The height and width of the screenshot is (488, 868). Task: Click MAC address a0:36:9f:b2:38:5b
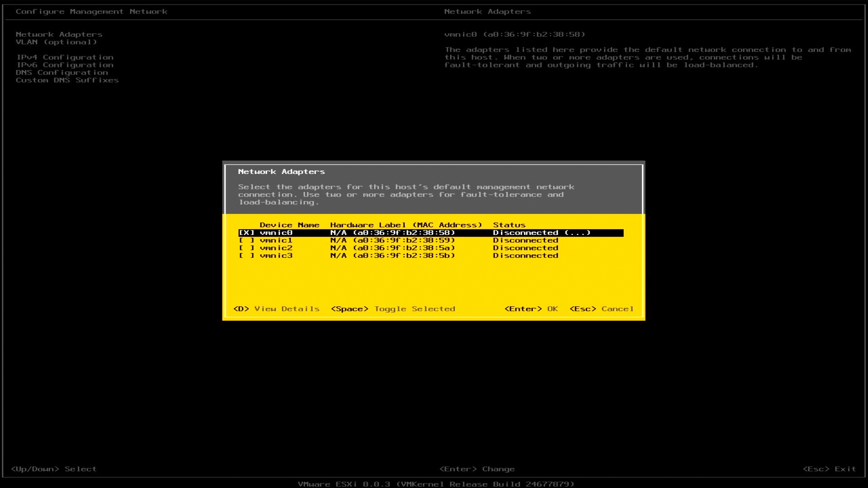(x=404, y=256)
